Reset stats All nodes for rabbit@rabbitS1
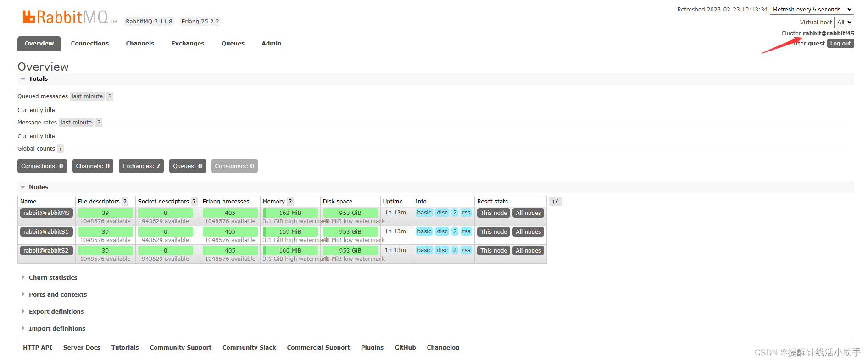The height and width of the screenshot is (361, 868). pos(528,232)
